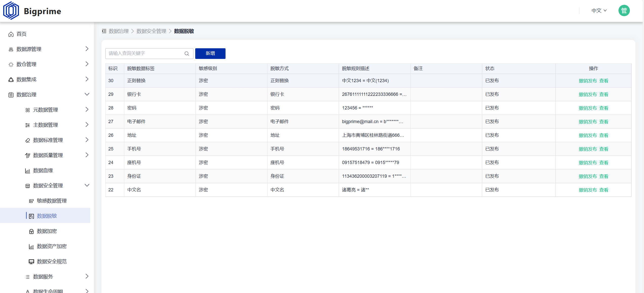Toggle sidebar with breadcrumb collapse icon
Image resolution: width=644 pixels, height=293 pixels.
point(104,31)
